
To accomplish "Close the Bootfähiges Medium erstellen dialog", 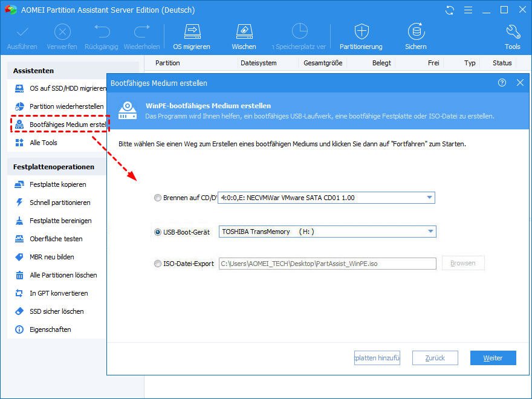I will coord(520,82).
